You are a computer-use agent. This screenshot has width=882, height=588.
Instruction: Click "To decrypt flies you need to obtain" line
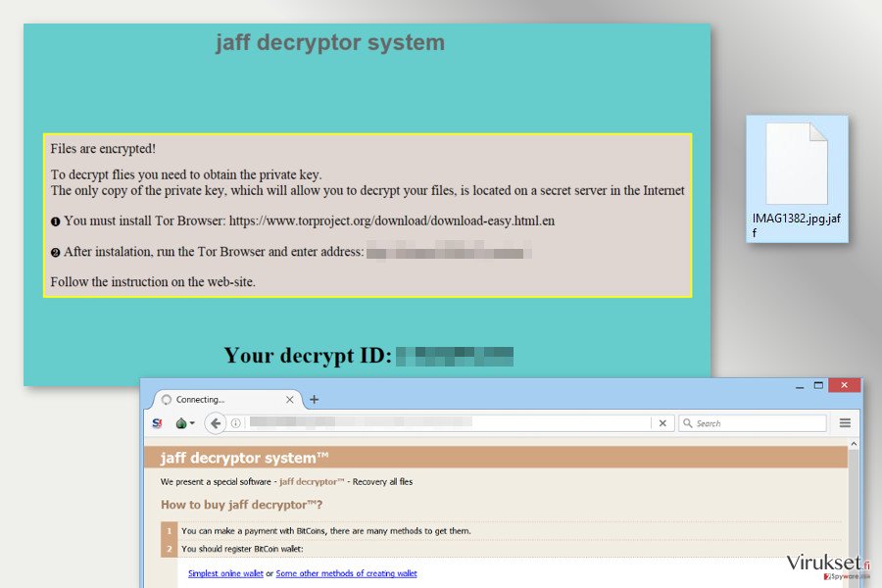tap(186, 174)
